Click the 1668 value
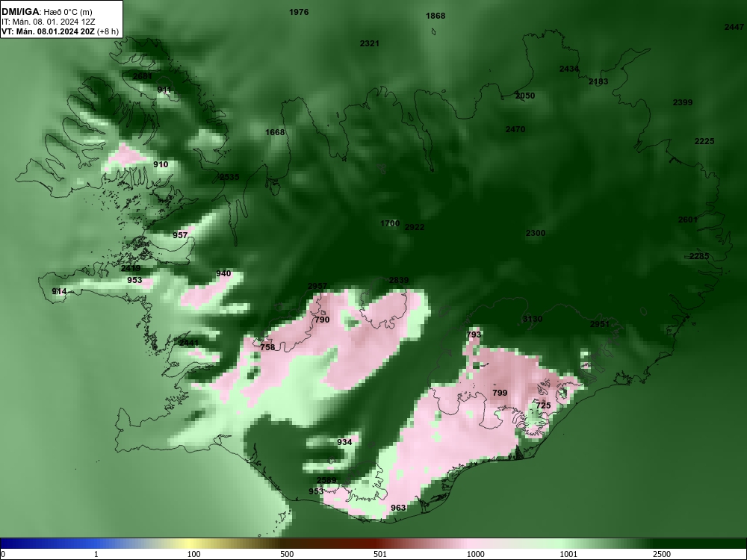This screenshot has height=560, width=747. click(x=275, y=132)
